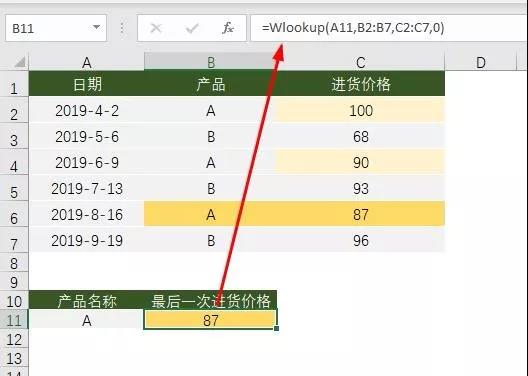This screenshot has width=528, height=376.
Task: Select price cell 93
Action: pyautogui.click(x=361, y=188)
